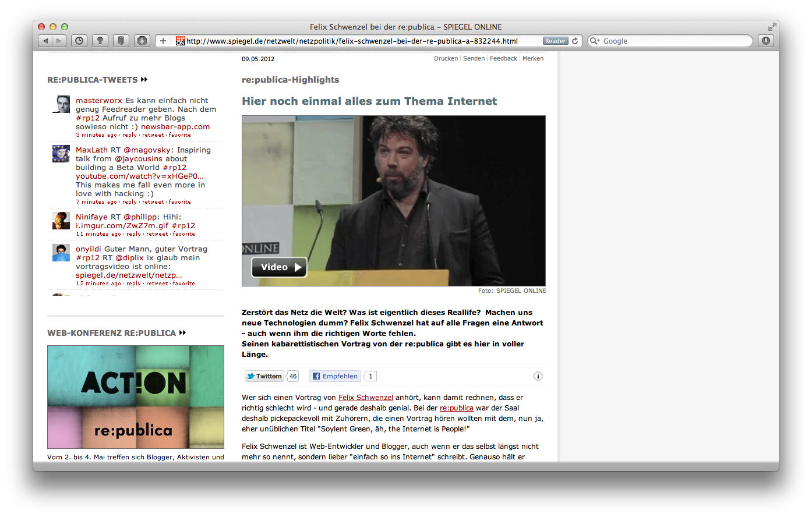Viewport: 812px width, 517px height.
Task: Click the Facebook Empfehlen button
Action: click(x=335, y=376)
